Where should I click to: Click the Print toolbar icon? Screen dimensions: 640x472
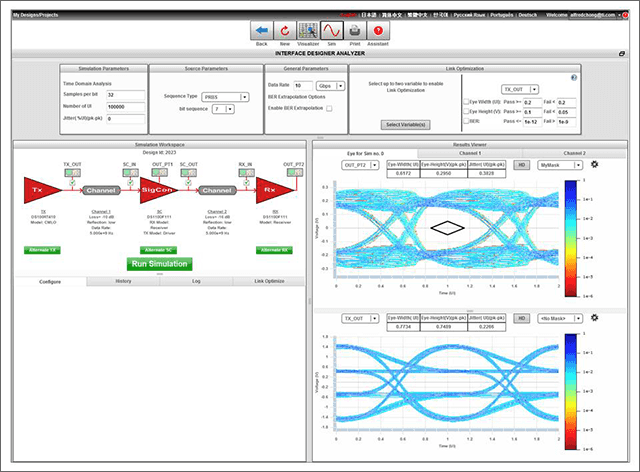(355, 31)
